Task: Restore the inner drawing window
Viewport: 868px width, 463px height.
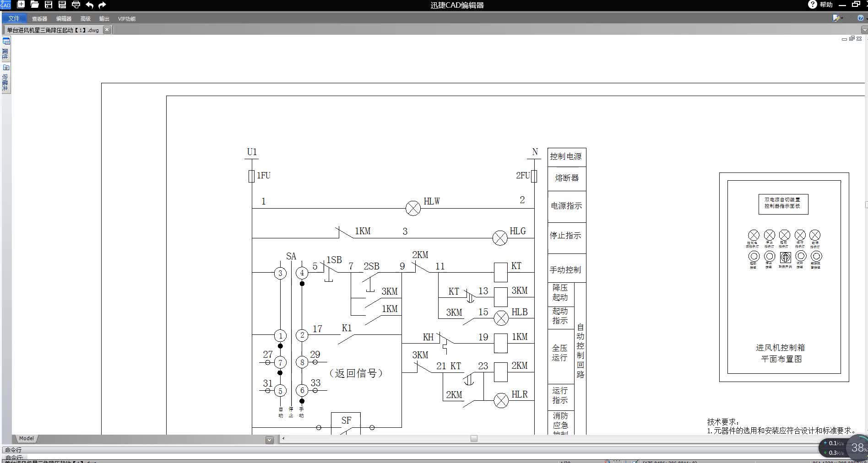Action: click(x=852, y=39)
